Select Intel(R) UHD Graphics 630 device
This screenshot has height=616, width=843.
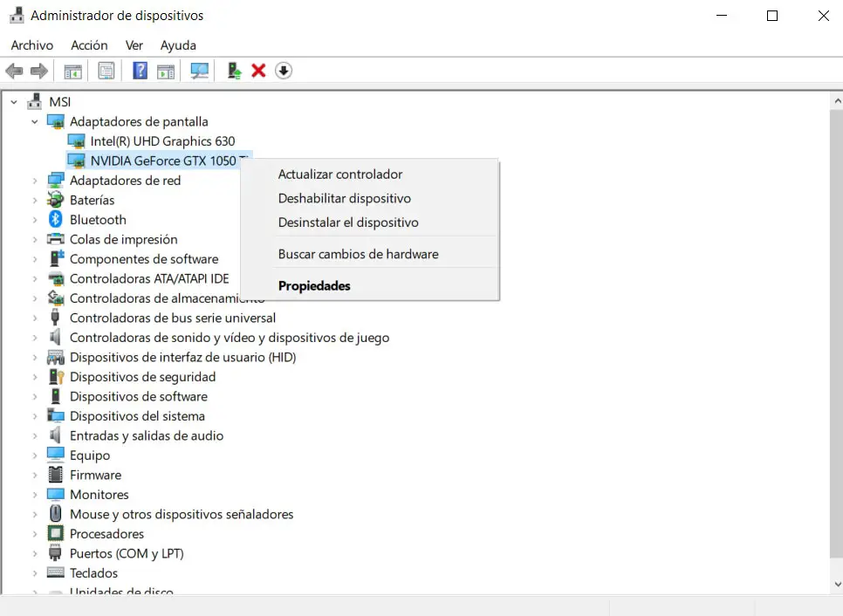pyautogui.click(x=162, y=141)
